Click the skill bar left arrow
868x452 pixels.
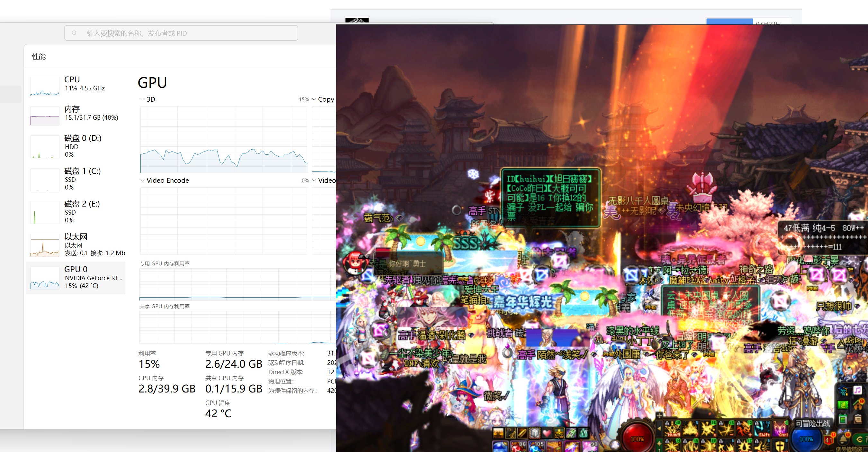pyautogui.click(x=659, y=429)
